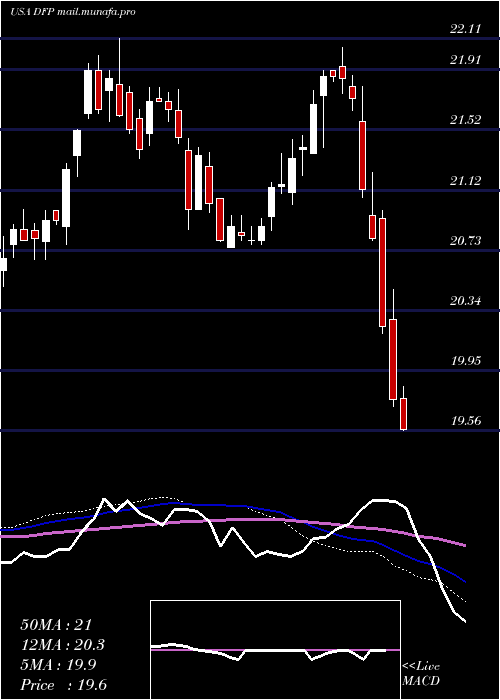This screenshot has height=700, width=500.
Task: Click the 12MA : 20.3 readout
Action: (63, 645)
